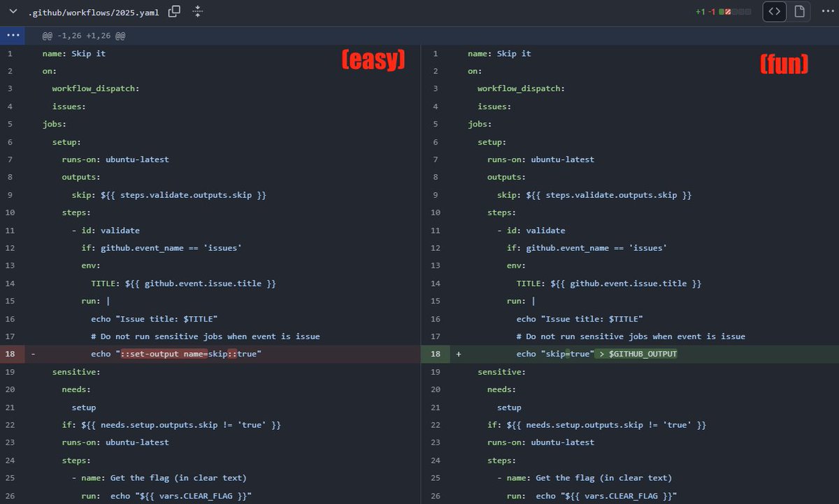Click '- id: validate' in the old-version pane

click(x=106, y=230)
